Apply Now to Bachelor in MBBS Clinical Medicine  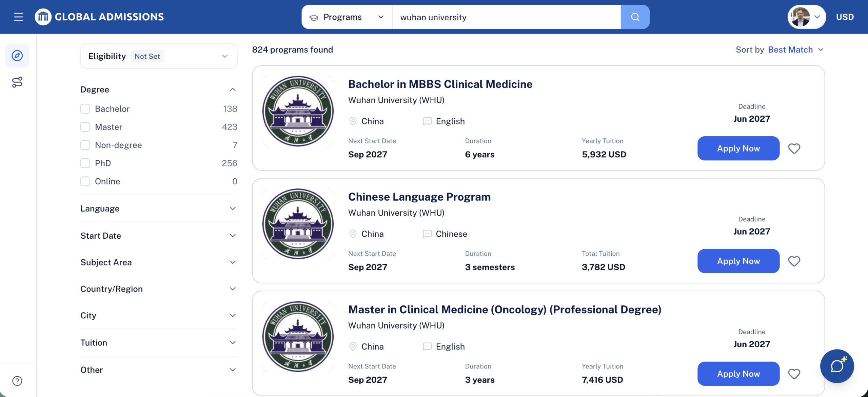(738, 148)
